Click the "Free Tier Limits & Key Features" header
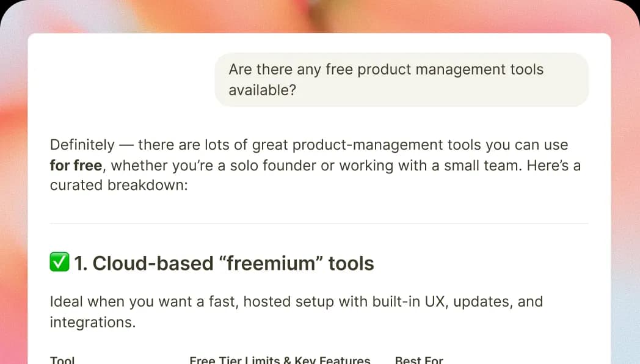This screenshot has height=364, width=640. (280, 360)
